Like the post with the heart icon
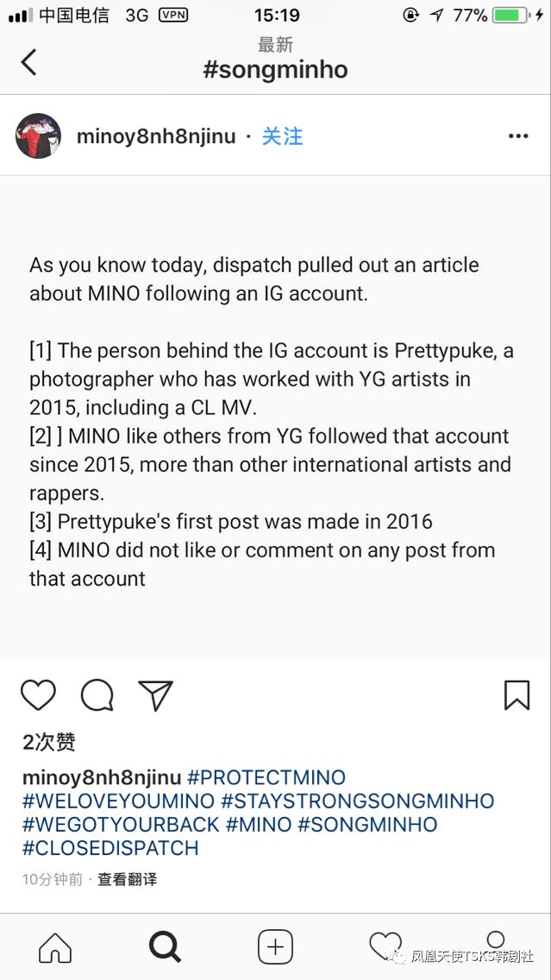 click(x=38, y=694)
